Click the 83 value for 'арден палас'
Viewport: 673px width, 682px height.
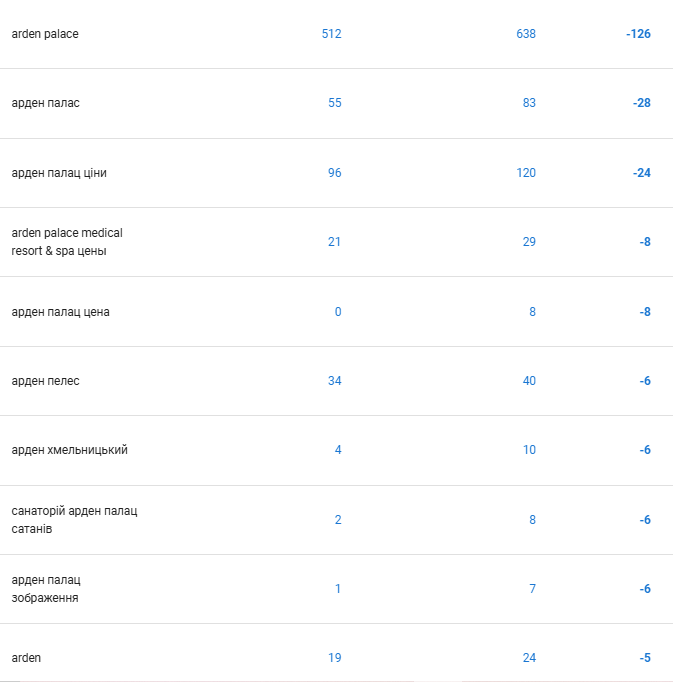(529, 103)
